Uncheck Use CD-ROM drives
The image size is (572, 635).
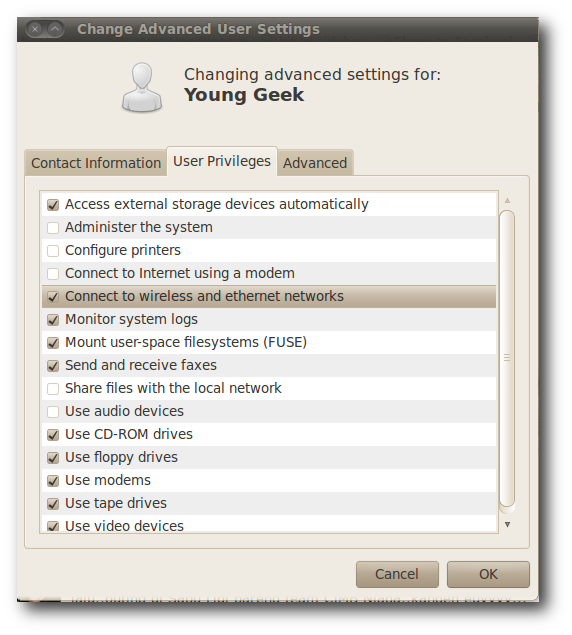(x=53, y=435)
